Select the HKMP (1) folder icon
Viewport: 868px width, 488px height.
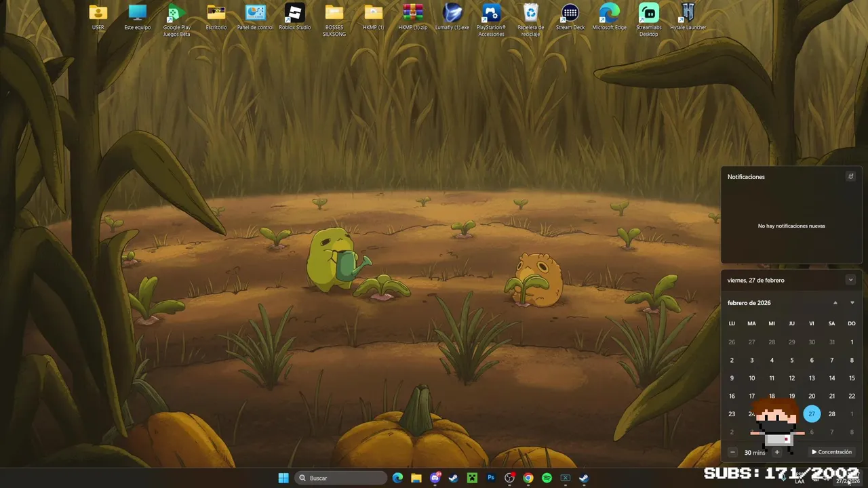373,17
